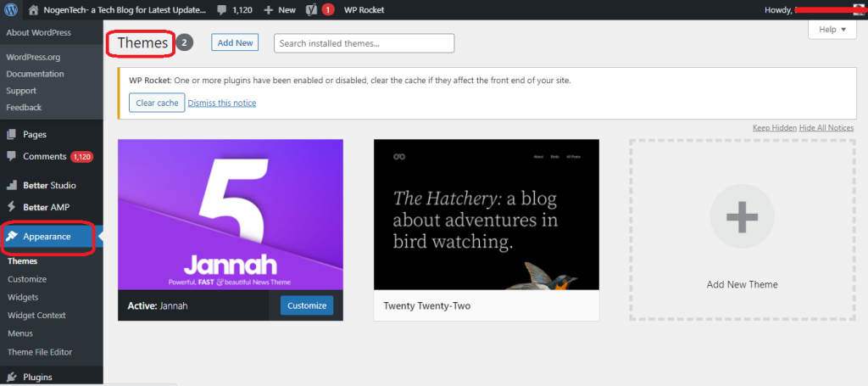The width and height of the screenshot is (868, 386).
Task: Click the comments bubble icon in admin bar
Action: pyautogui.click(x=221, y=10)
